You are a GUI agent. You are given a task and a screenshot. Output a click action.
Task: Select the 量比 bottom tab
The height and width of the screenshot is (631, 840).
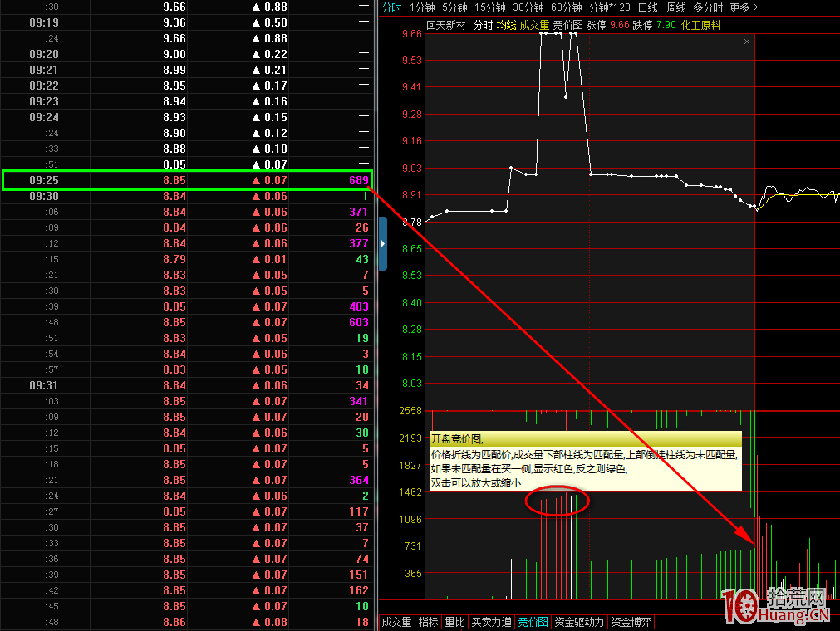coord(454,622)
